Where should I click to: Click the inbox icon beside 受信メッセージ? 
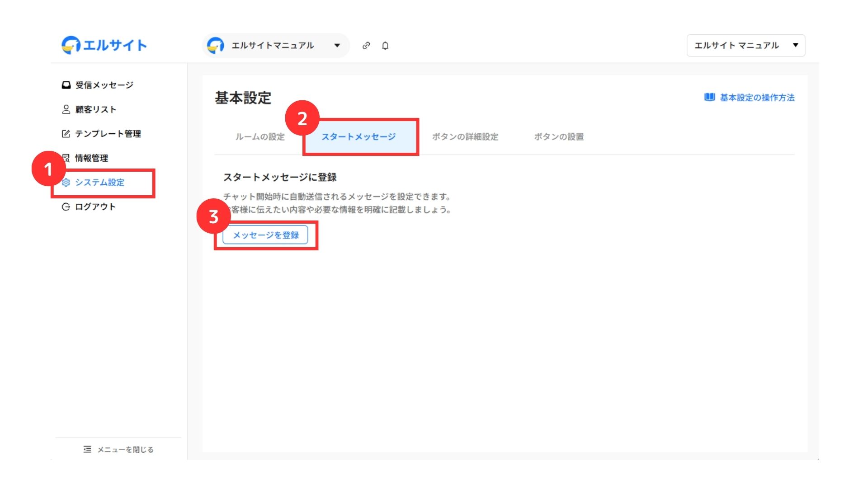(66, 85)
